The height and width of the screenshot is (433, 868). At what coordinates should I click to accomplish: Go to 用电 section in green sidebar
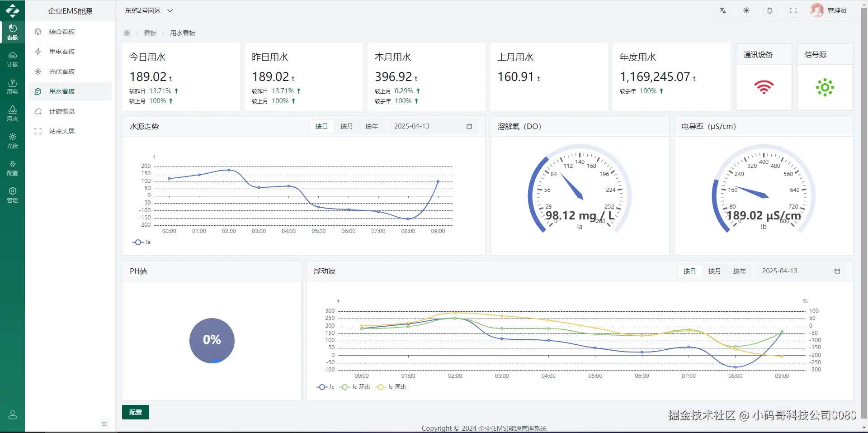[12, 86]
